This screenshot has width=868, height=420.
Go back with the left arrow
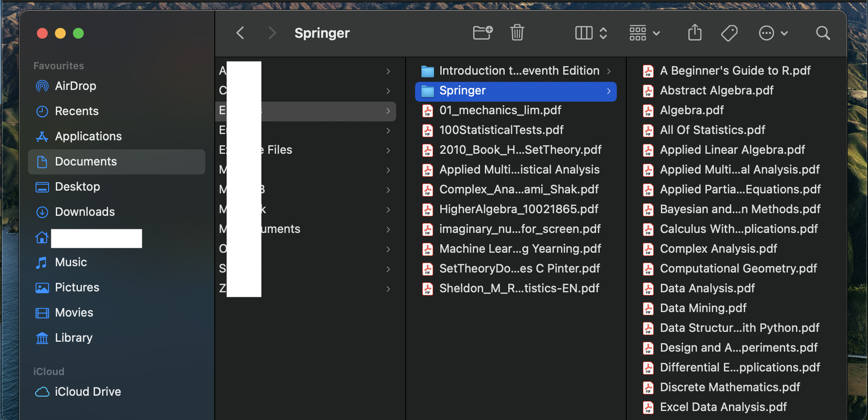point(240,33)
